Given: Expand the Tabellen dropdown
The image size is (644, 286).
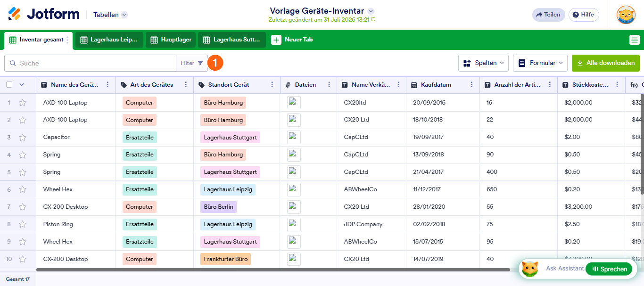Looking at the screenshot, I should tap(110, 15).
